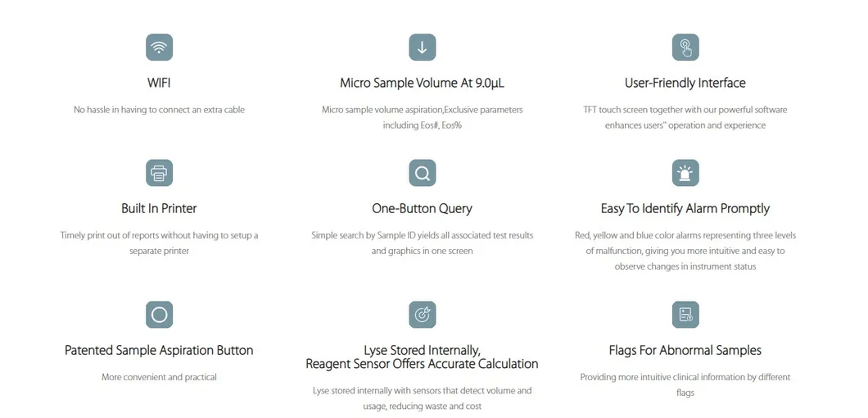Click the down-arrow Micro Sample Volume icon
Image resolution: width=868 pixels, height=418 pixels.
click(x=422, y=48)
